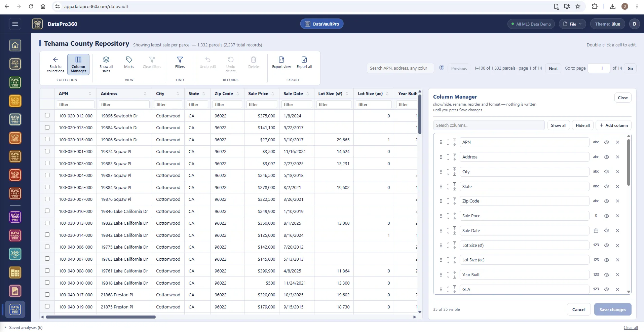Open the Marks tag tool
This screenshot has width=644, height=332.
129,63
